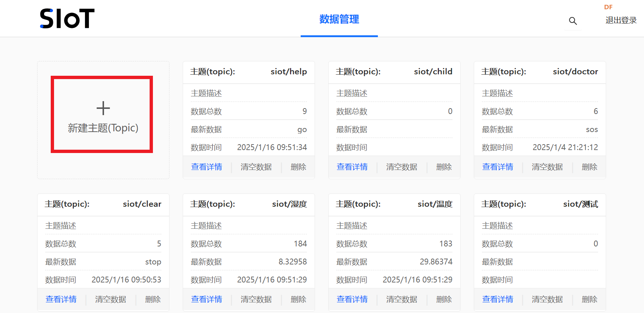The width and height of the screenshot is (644, 313).
Task: Clear data of siot/help topic
Action: 256,167
